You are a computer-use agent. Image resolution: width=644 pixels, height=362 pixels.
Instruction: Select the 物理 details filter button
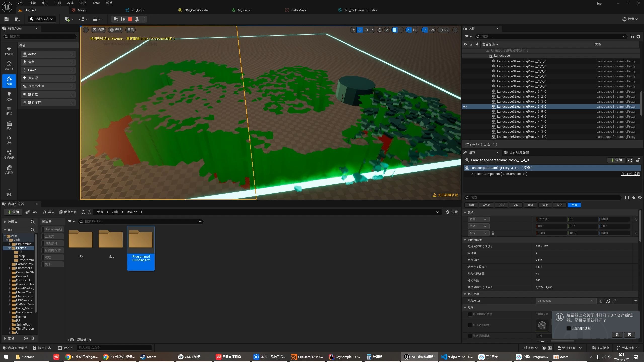[531, 205]
